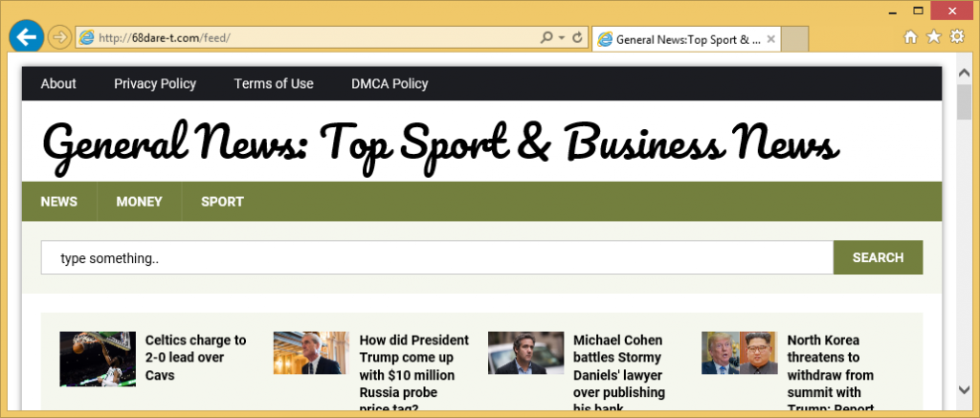Click the page scrollbar down arrow
The image size is (980, 418).
(x=964, y=389)
